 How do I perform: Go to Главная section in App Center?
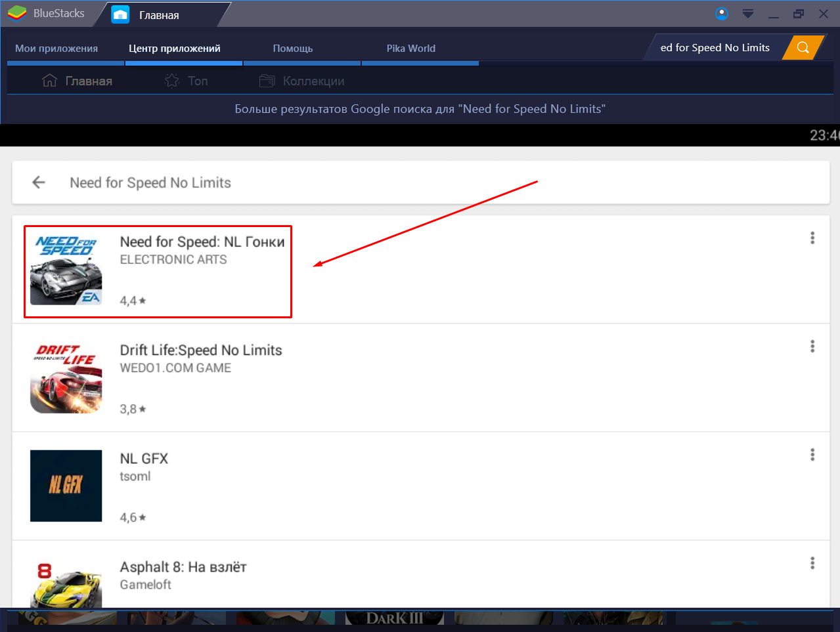tap(77, 81)
